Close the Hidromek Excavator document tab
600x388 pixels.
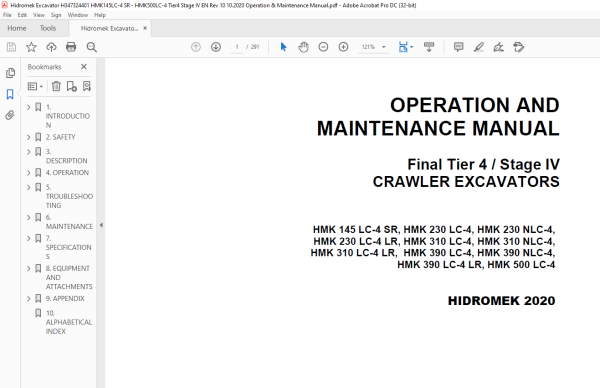(x=145, y=28)
